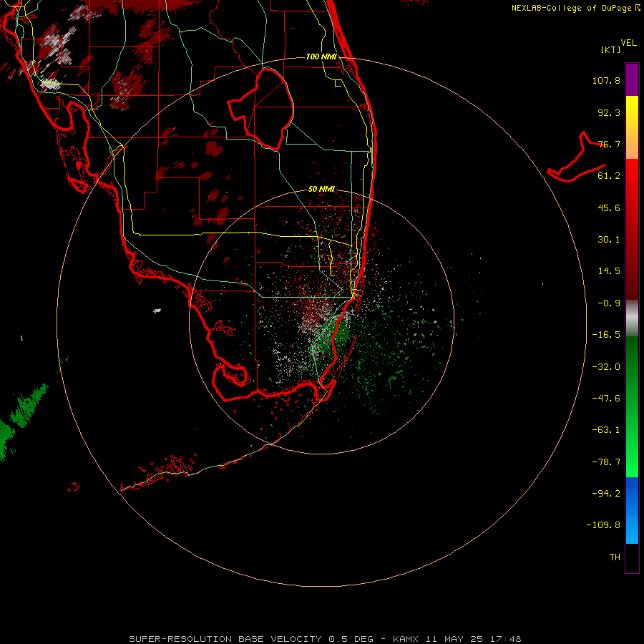Screen dimensions: 644x644
Task: Click the 100 NMI range ring label
Action: (321, 57)
